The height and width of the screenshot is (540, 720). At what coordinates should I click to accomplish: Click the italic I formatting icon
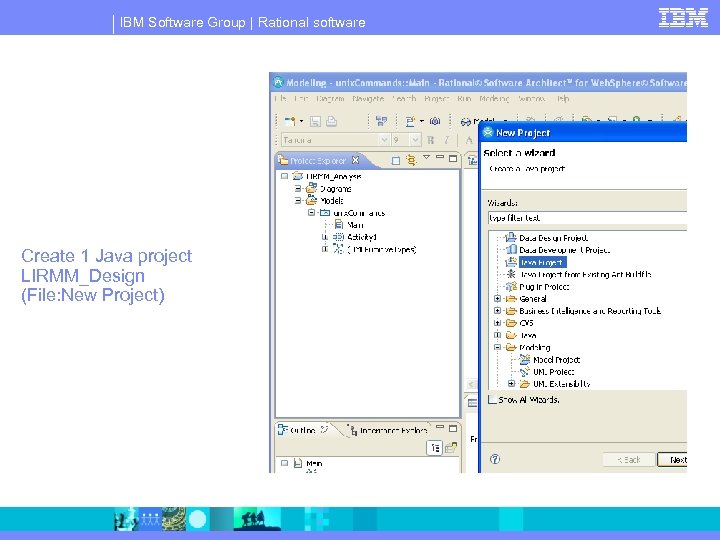[446, 140]
